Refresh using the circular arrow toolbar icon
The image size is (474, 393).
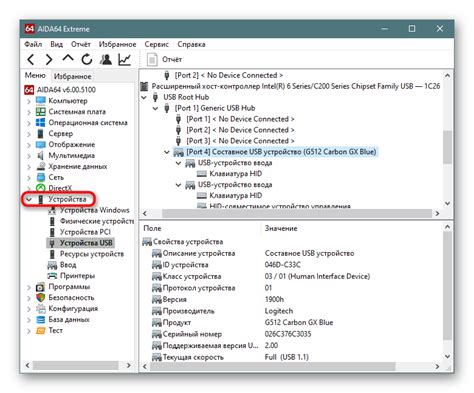[x=87, y=60]
